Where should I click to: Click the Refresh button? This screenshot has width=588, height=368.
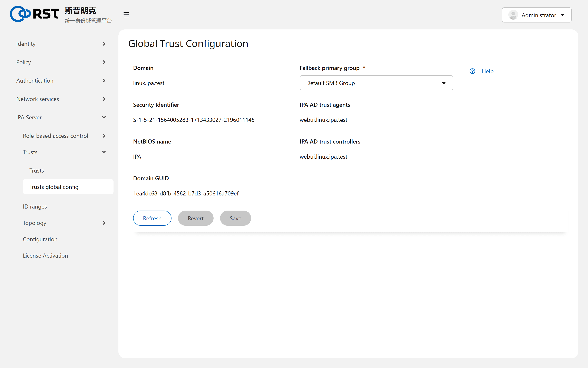[x=152, y=218]
